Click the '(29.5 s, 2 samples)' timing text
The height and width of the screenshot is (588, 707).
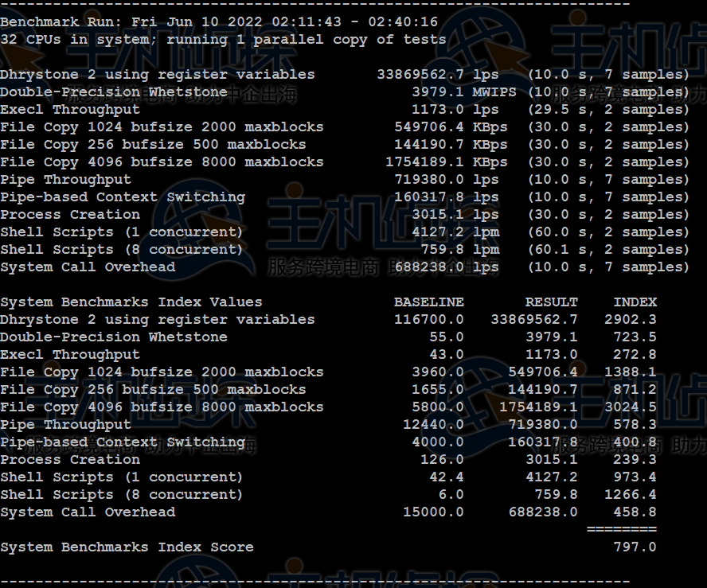609,110
